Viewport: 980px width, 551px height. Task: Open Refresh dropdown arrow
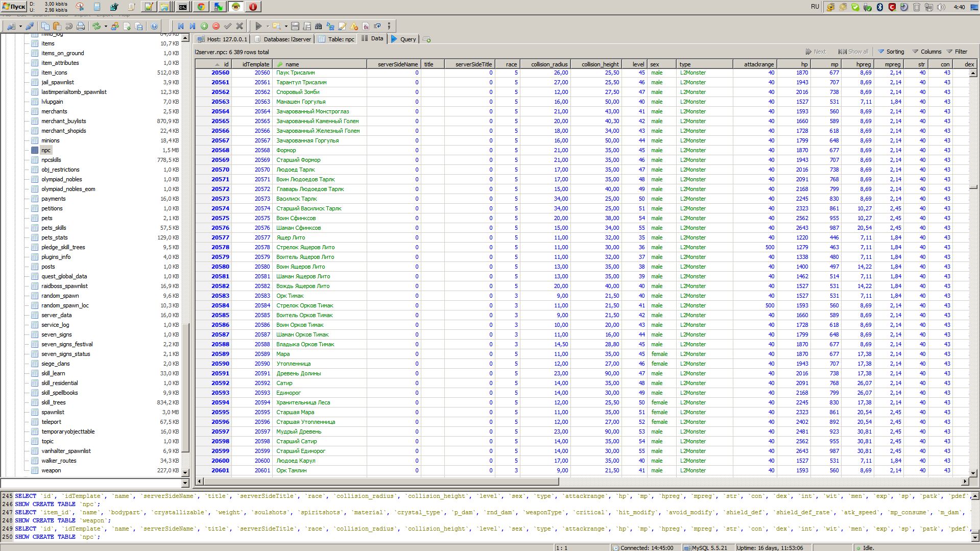[x=106, y=26]
